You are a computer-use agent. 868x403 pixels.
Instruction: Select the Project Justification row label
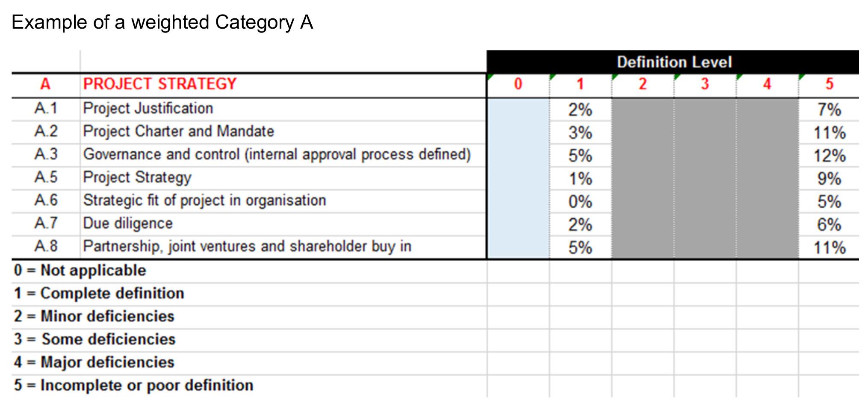[x=283, y=109]
